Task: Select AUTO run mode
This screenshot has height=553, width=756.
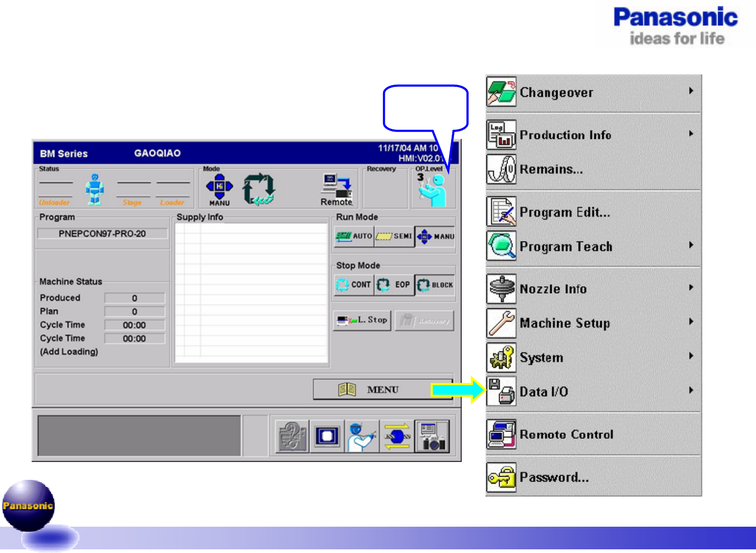Action: click(x=354, y=236)
